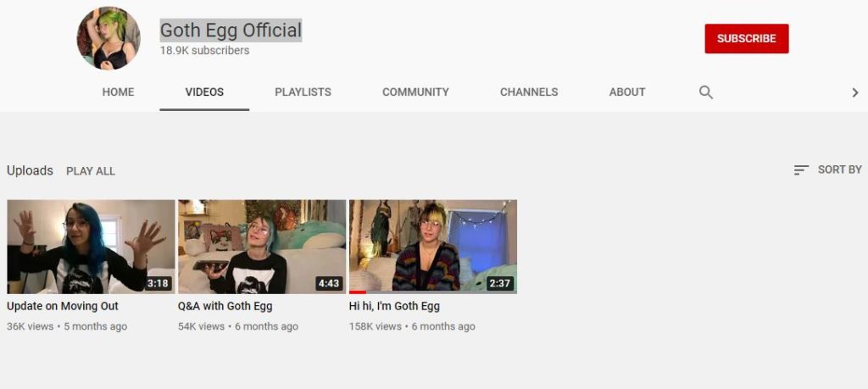Viewport: 868px width, 389px height.
Task: Open the SORT BY dropdown label
Action: click(840, 169)
